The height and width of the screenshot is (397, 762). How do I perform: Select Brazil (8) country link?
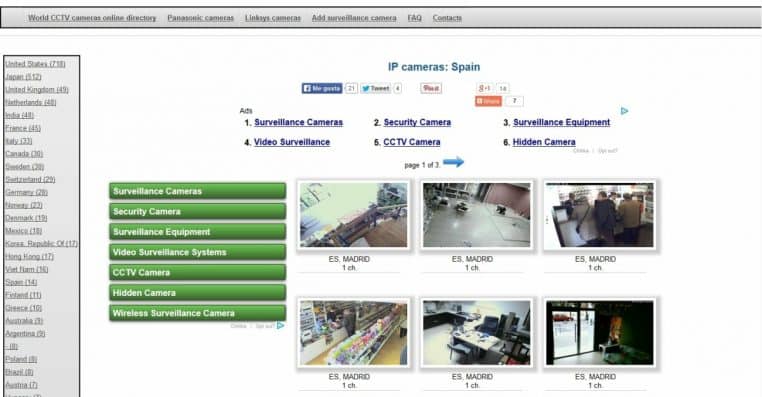(19, 372)
